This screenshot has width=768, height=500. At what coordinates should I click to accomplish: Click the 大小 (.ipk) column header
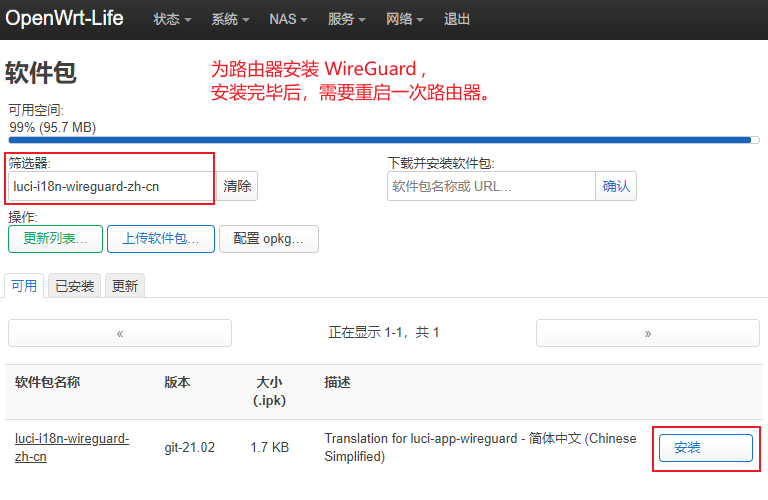click(269, 391)
